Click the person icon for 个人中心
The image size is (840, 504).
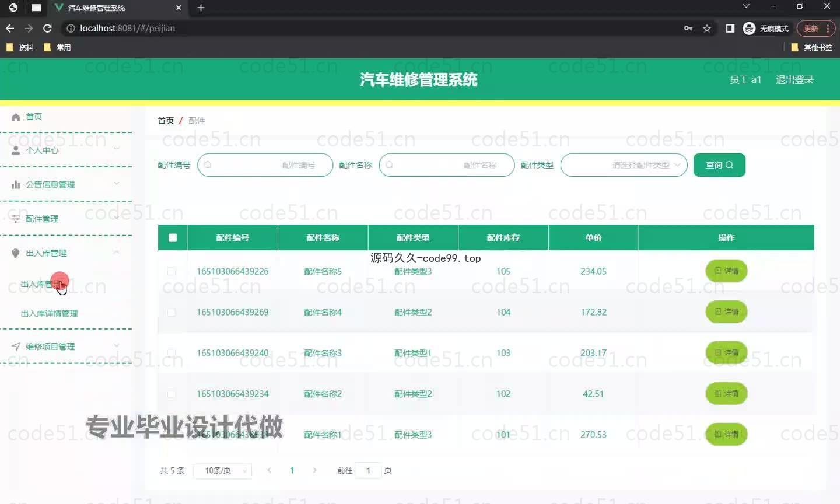(x=16, y=150)
